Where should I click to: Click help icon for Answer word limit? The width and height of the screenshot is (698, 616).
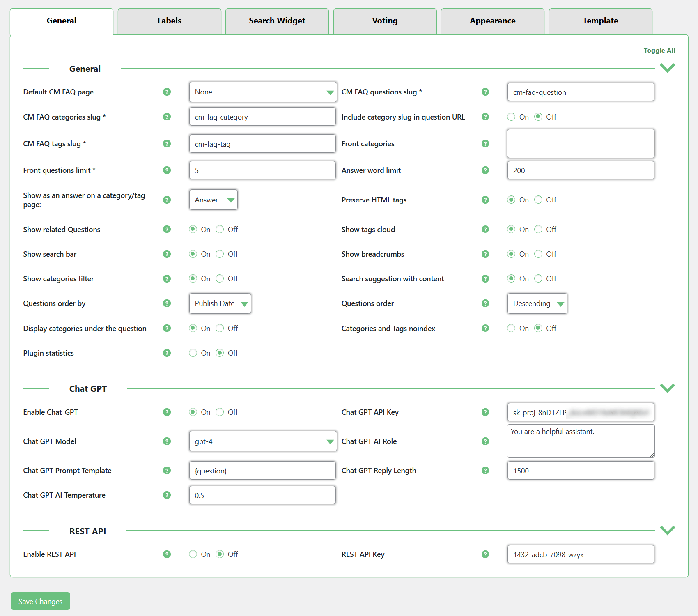tap(485, 170)
